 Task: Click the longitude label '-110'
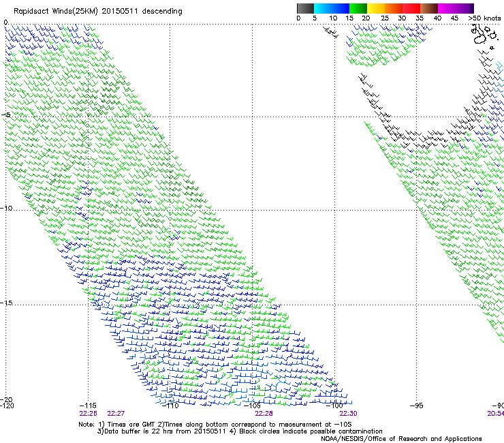pyautogui.click(x=170, y=406)
